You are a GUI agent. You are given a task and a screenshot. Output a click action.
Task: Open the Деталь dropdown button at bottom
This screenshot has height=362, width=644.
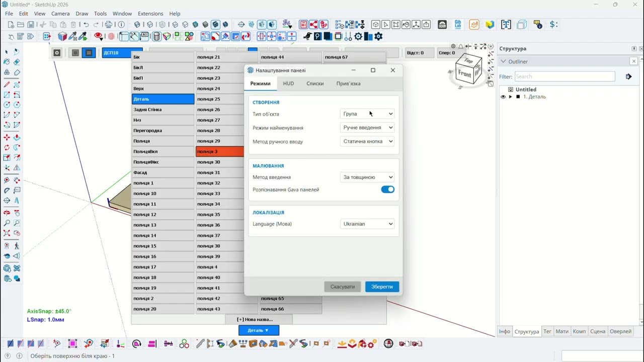tap(259, 330)
